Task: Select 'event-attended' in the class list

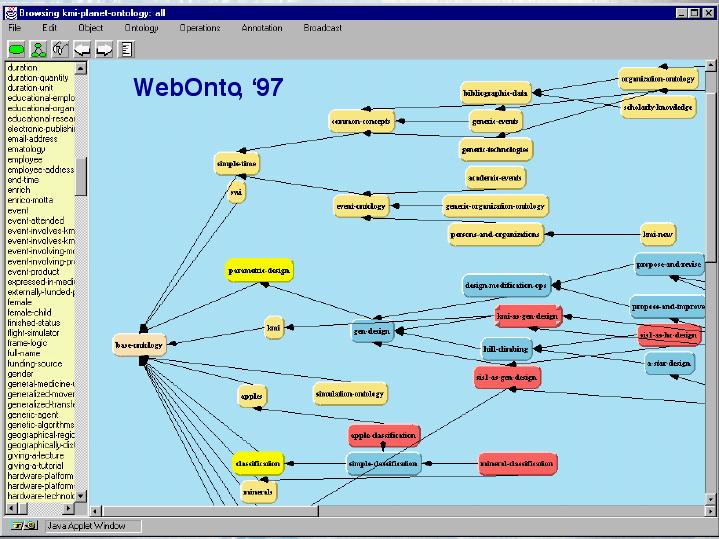Action: click(36, 221)
